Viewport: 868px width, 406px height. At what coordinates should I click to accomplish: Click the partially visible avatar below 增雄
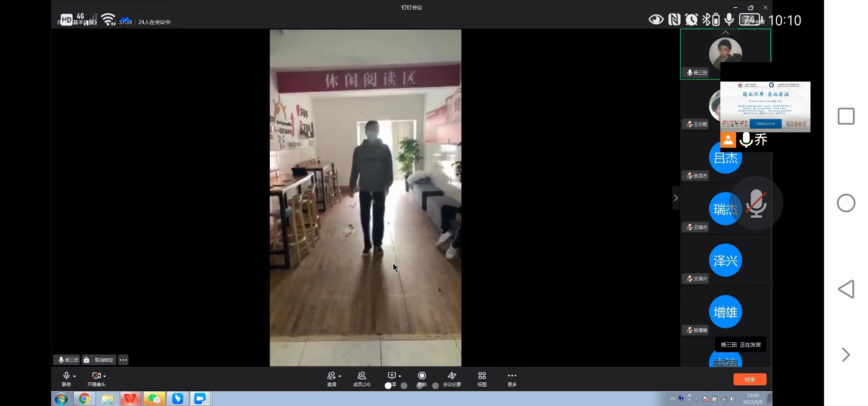pos(725,358)
